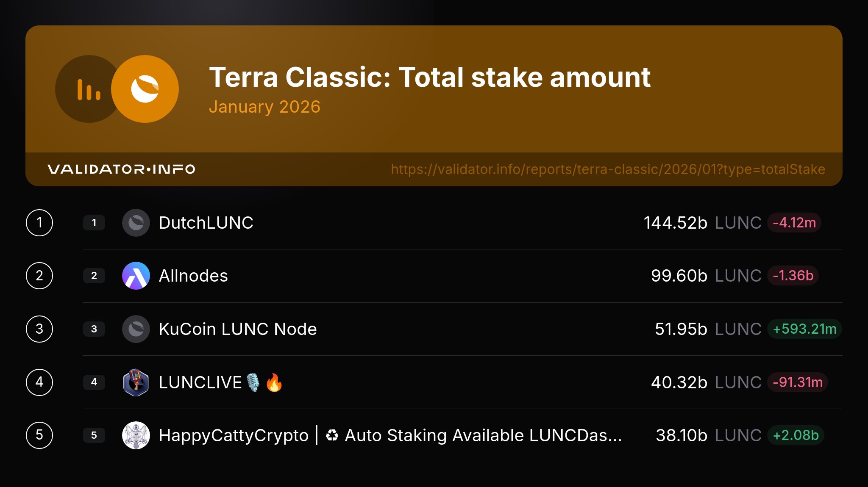
Task: Click the Allnodes purple logo icon
Action: 136,276
